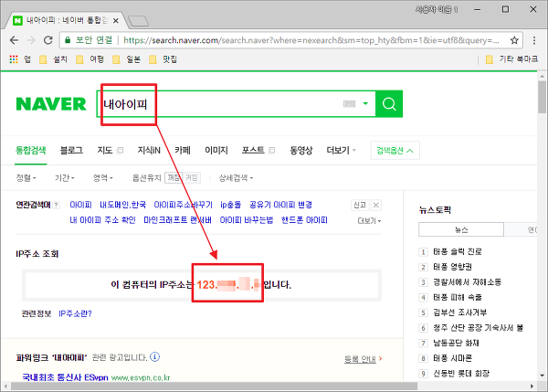This screenshot has width=548, height=392.
Task: Select the 통합검색 tab
Action: click(x=31, y=151)
